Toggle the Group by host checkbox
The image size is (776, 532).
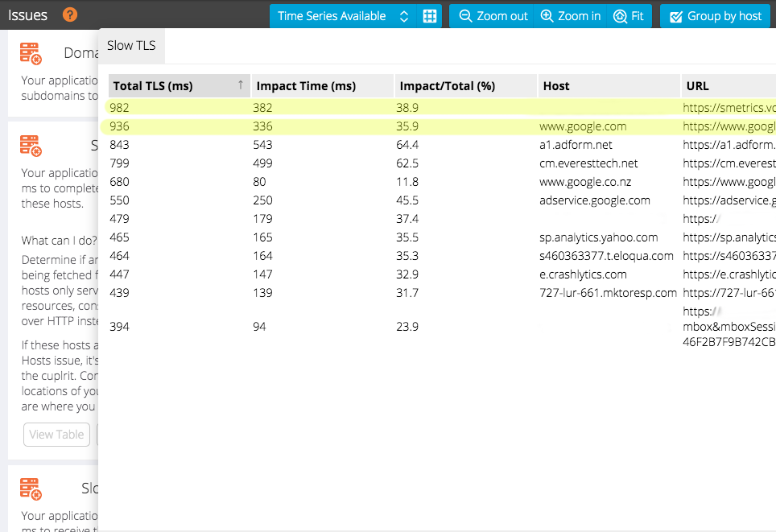pyautogui.click(x=715, y=16)
